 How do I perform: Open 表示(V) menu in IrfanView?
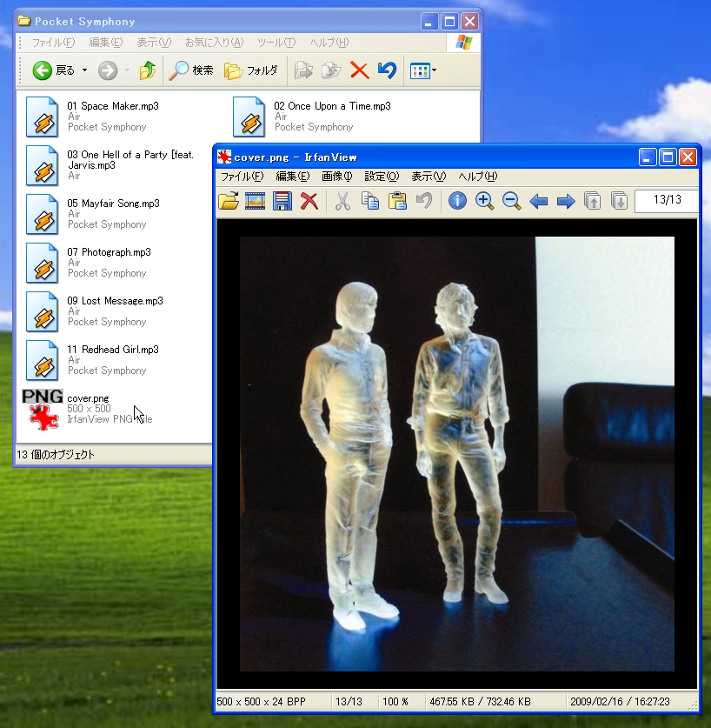tap(429, 177)
